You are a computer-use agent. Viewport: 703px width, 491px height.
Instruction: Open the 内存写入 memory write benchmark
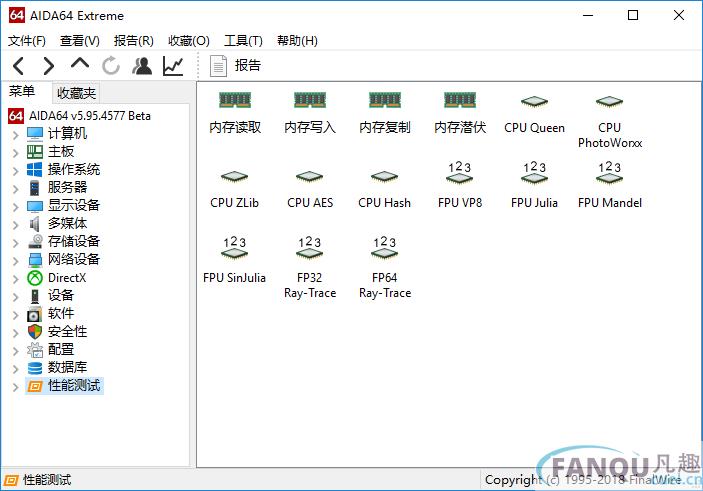(x=310, y=112)
